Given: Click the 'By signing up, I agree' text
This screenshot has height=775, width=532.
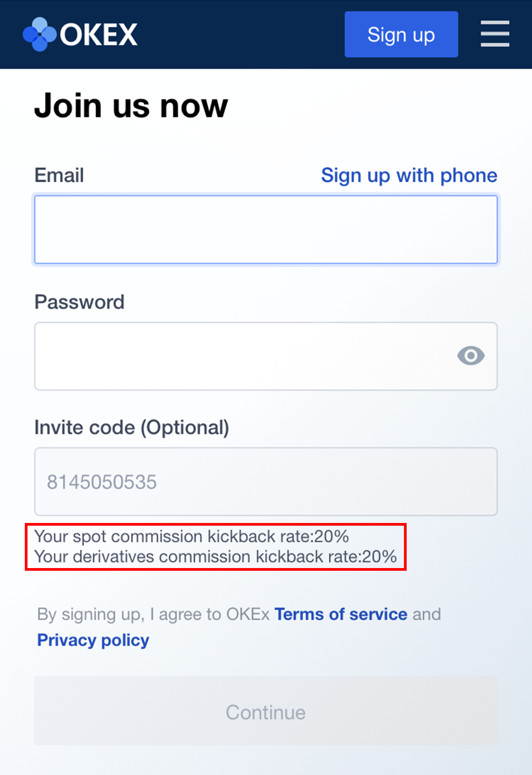Looking at the screenshot, I should 153,614.
